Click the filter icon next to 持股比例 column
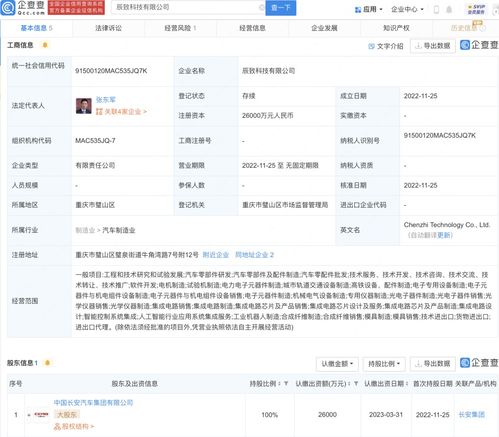Screen dimensions: 499x437 286,384
